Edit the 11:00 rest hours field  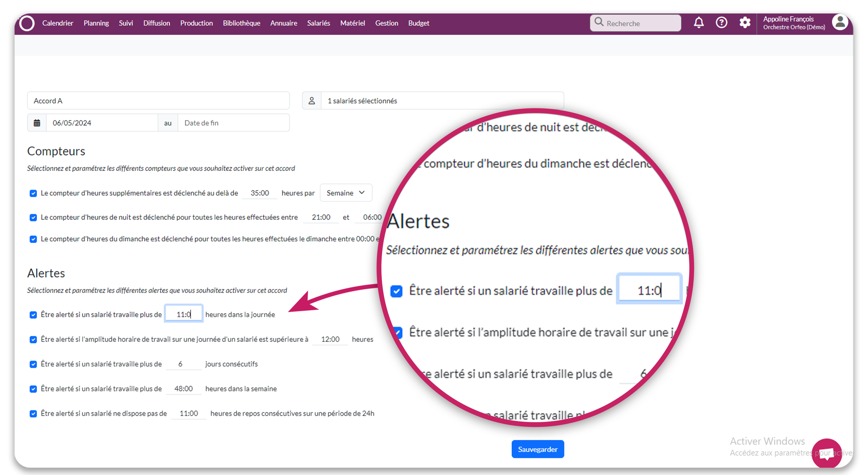188,413
